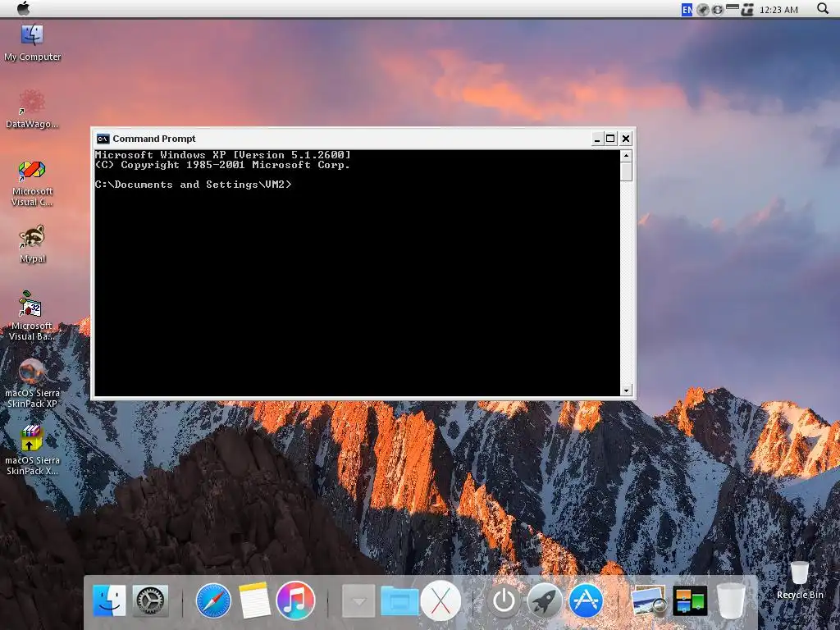Click the gray down-arrow dock icon
Viewport: 840px width, 630px height.
358,600
